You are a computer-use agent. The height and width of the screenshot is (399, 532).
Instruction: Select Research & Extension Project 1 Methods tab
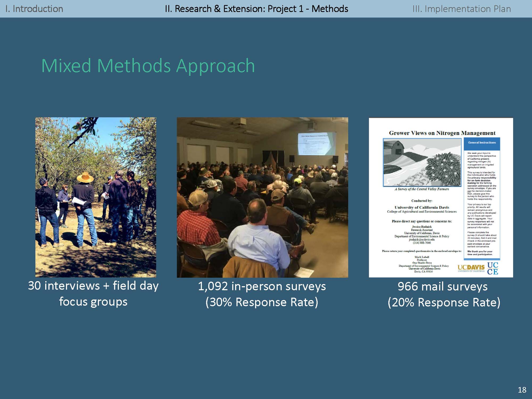click(256, 9)
